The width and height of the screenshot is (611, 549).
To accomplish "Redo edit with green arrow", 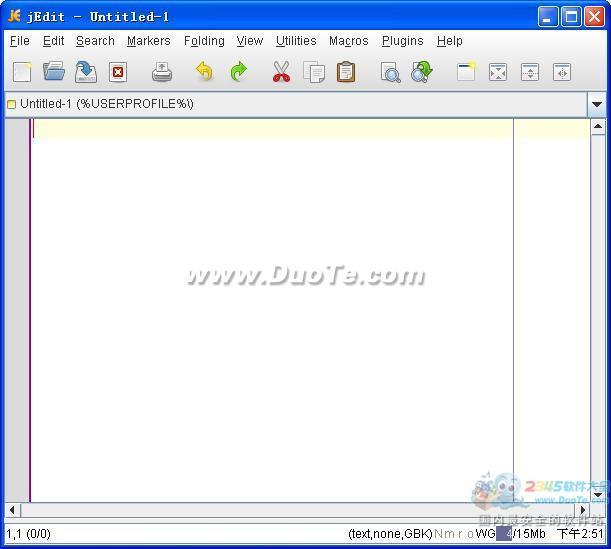I will pos(238,71).
